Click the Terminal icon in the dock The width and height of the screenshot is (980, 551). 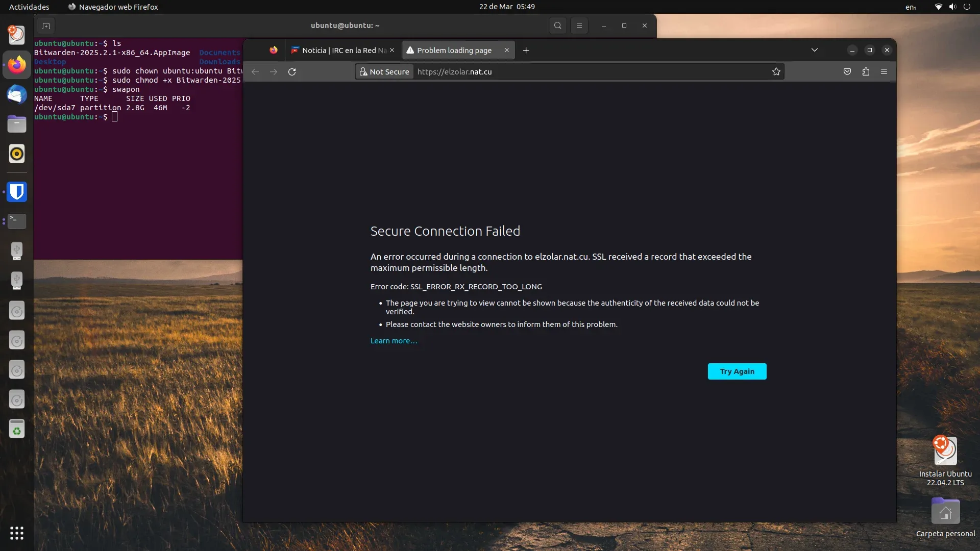17,221
